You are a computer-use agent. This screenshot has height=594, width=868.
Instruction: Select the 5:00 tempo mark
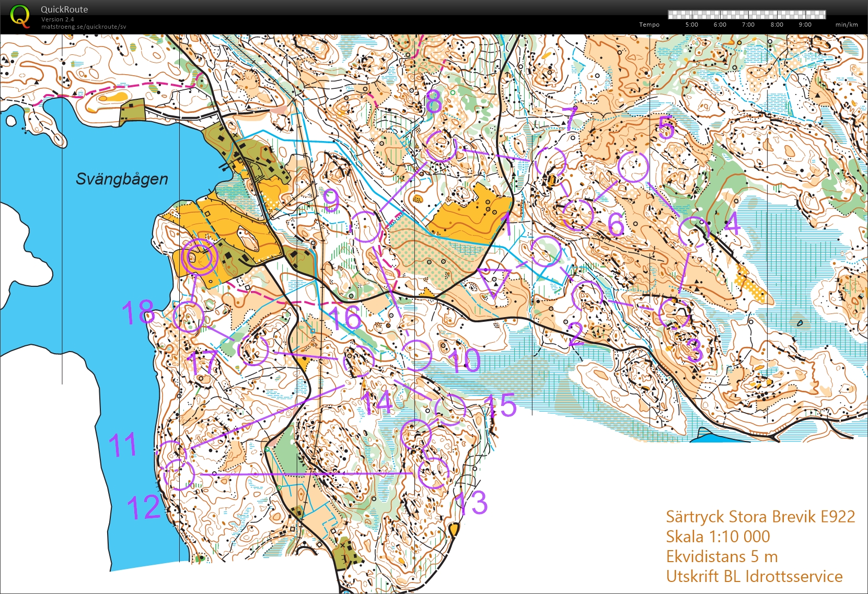click(691, 25)
